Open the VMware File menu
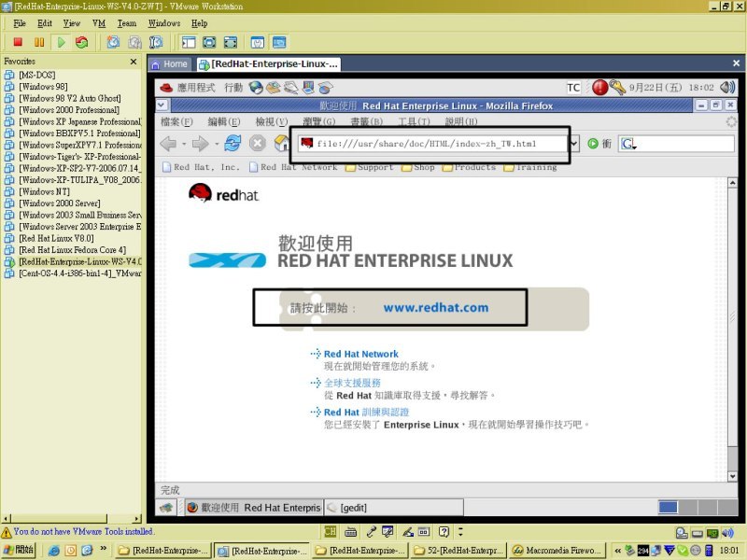The image size is (747, 560). 20,23
